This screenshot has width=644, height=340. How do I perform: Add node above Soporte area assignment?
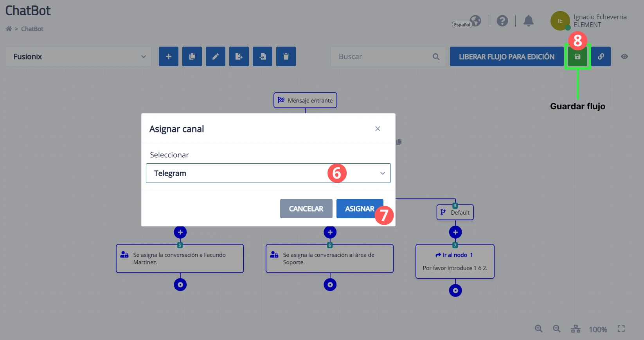pyautogui.click(x=330, y=232)
